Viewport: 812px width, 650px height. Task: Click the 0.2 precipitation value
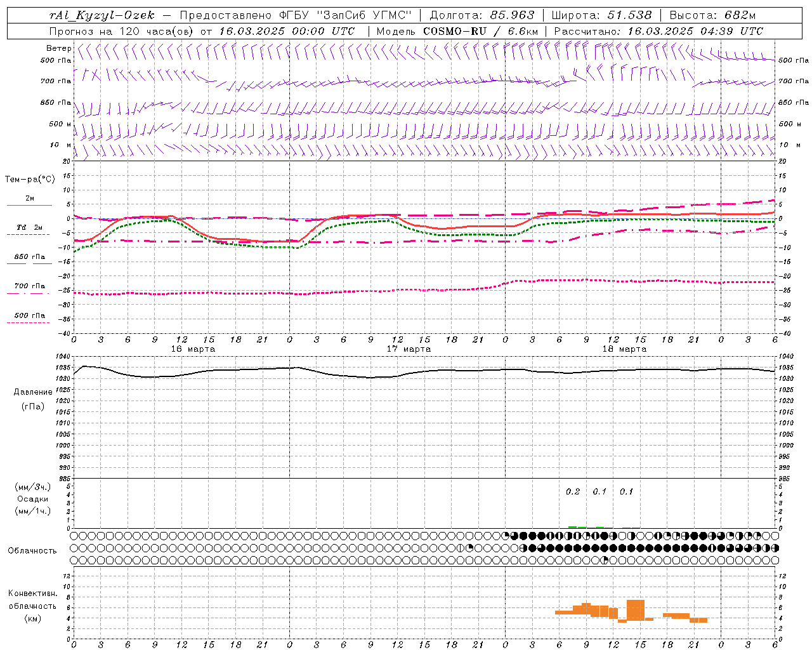573,491
